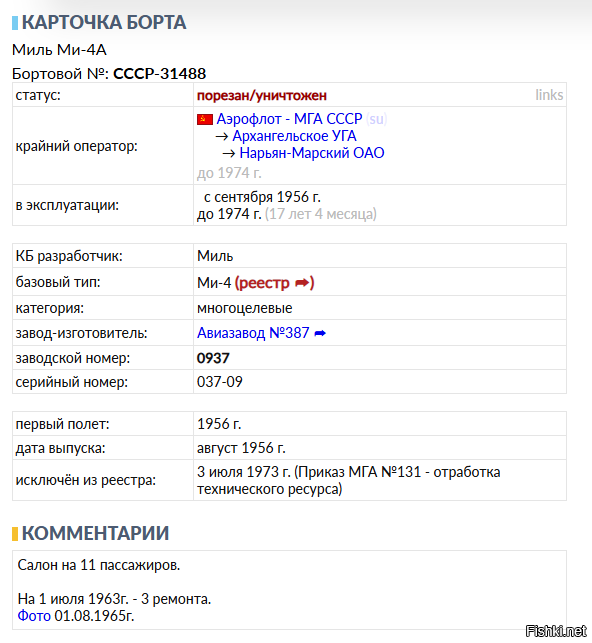Click the КОММЕНТАРИИ section heading
The width and height of the screenshot is (592, 643).
[x=96, y=534]
